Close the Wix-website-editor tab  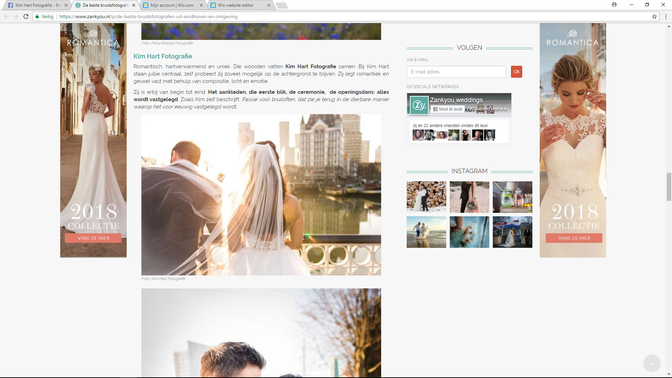tap(269, 5)
